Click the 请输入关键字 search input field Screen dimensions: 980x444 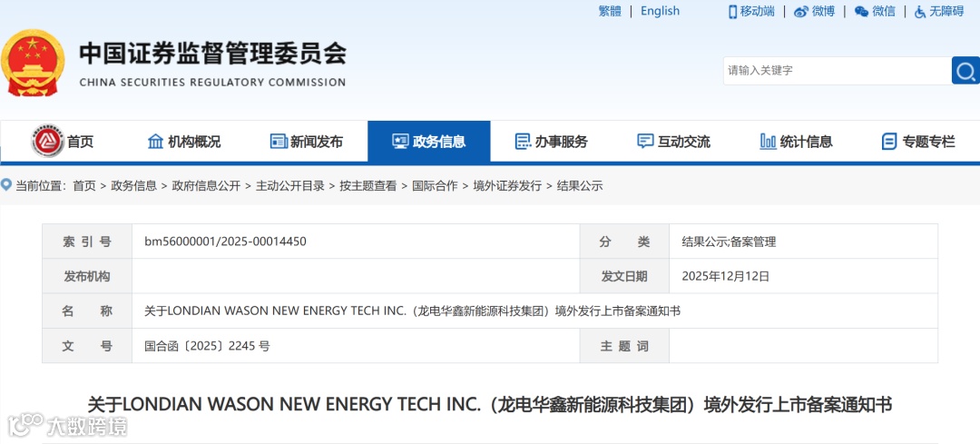click(x=838, y=71)
